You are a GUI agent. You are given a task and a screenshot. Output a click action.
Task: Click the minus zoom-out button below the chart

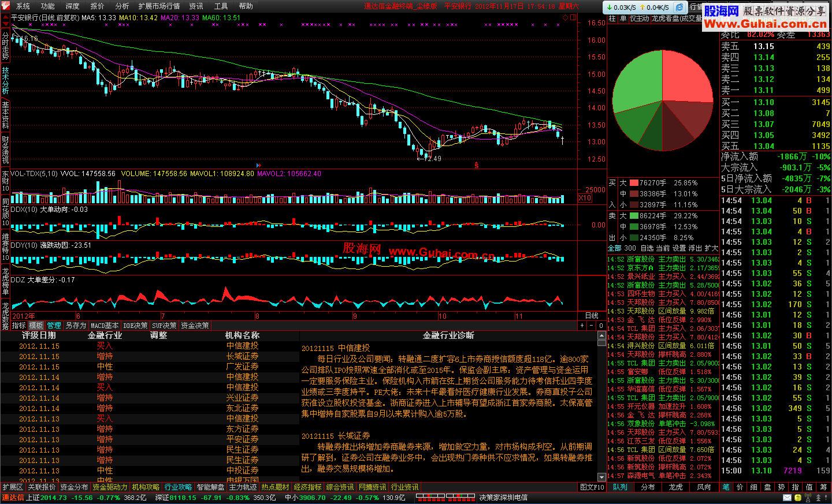[592, 326]
